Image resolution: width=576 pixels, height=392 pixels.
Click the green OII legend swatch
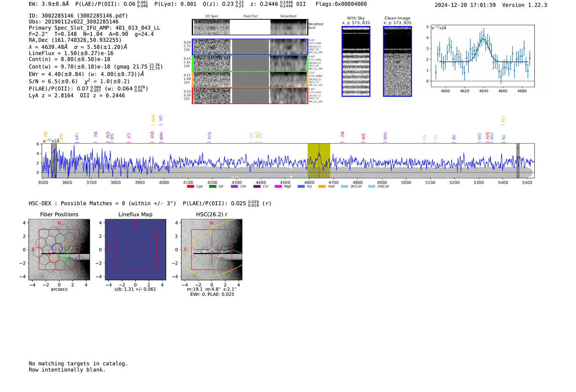click(212, 187)
